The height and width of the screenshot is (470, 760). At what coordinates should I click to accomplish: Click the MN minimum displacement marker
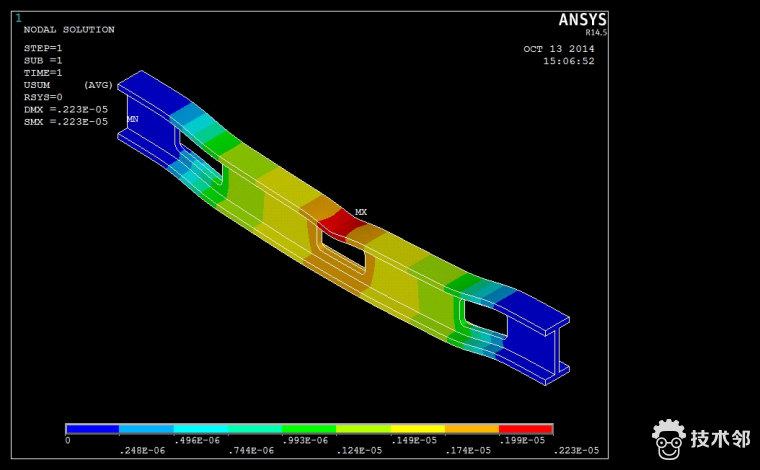pyautogui.click(x=132, y=119)
